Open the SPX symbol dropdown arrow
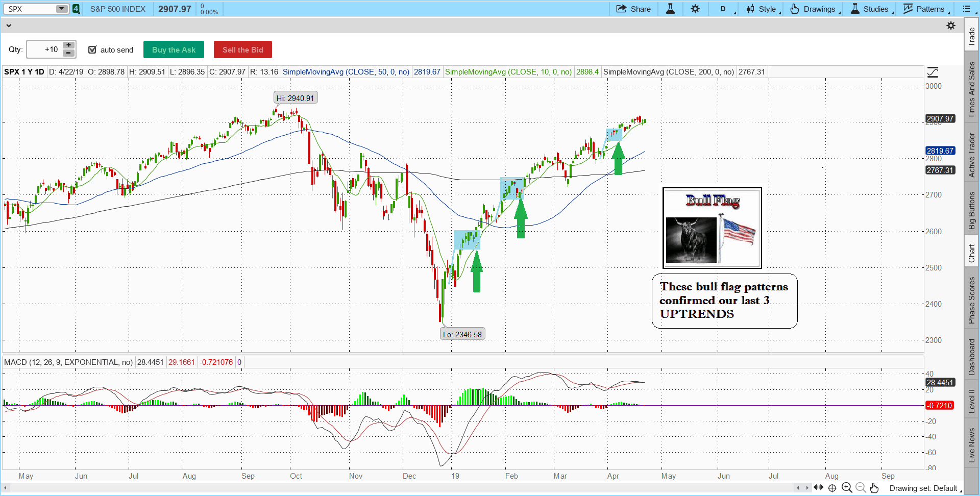Viewport: 980px width, 496px height. [61, 9]
